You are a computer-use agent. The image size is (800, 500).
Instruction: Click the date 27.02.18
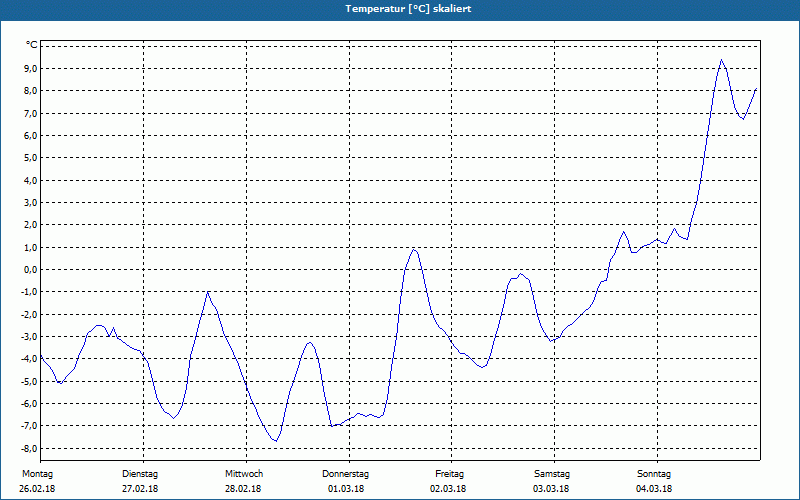(140, 489)
